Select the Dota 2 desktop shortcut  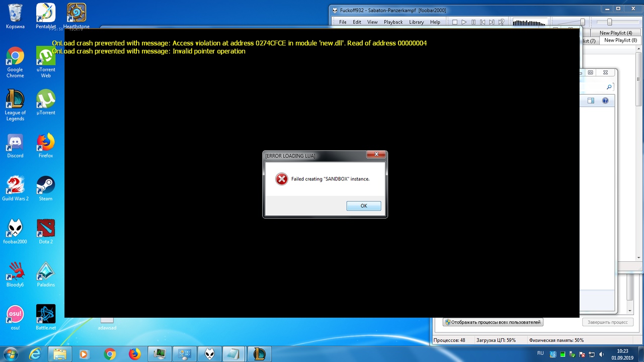tap(46, 231)
